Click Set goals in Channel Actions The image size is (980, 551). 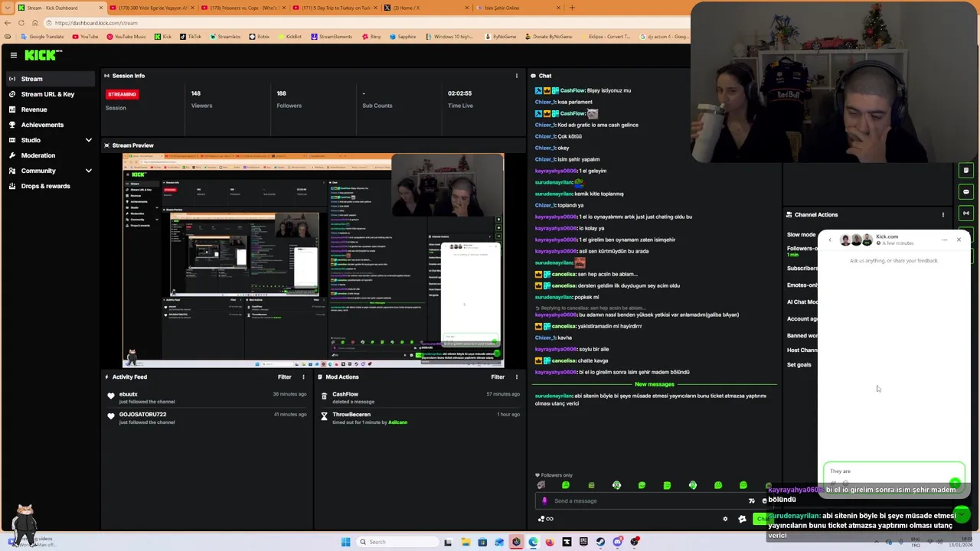pos(799,365)
